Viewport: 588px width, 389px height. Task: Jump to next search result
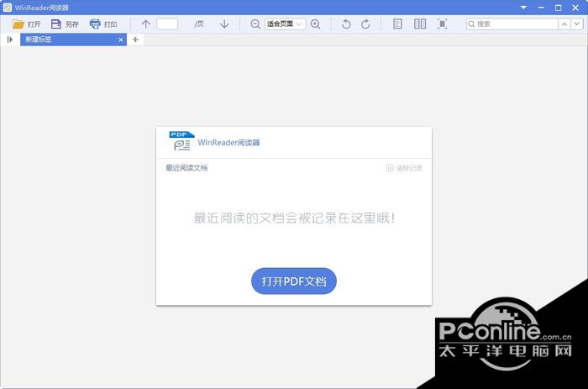point(577,24)
